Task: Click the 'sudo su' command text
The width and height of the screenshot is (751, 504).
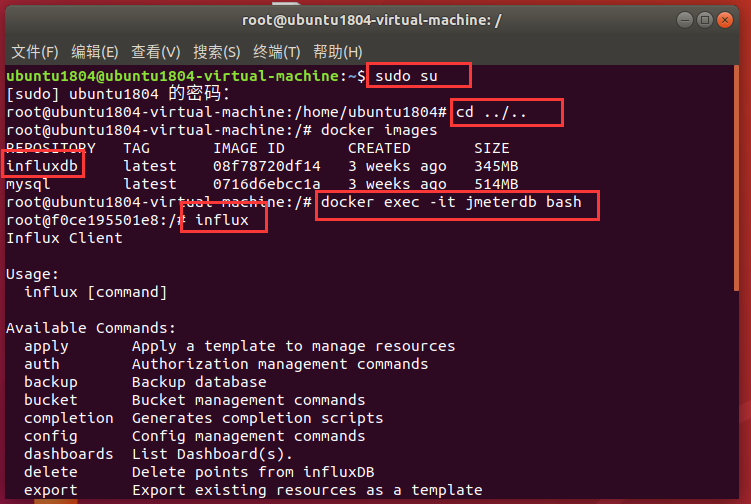Action: [x=406, y=76]
